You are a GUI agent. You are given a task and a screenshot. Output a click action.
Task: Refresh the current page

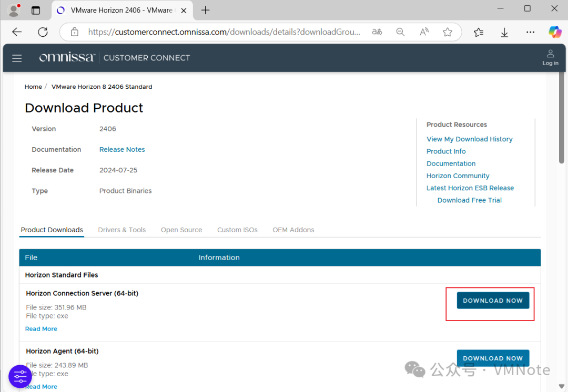[x=43, y=32]
